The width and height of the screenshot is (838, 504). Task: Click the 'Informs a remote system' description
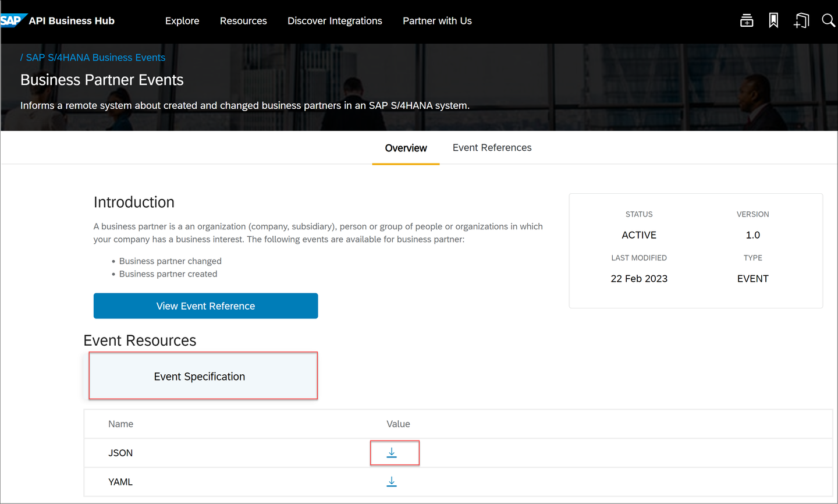(x=245, y=105)
